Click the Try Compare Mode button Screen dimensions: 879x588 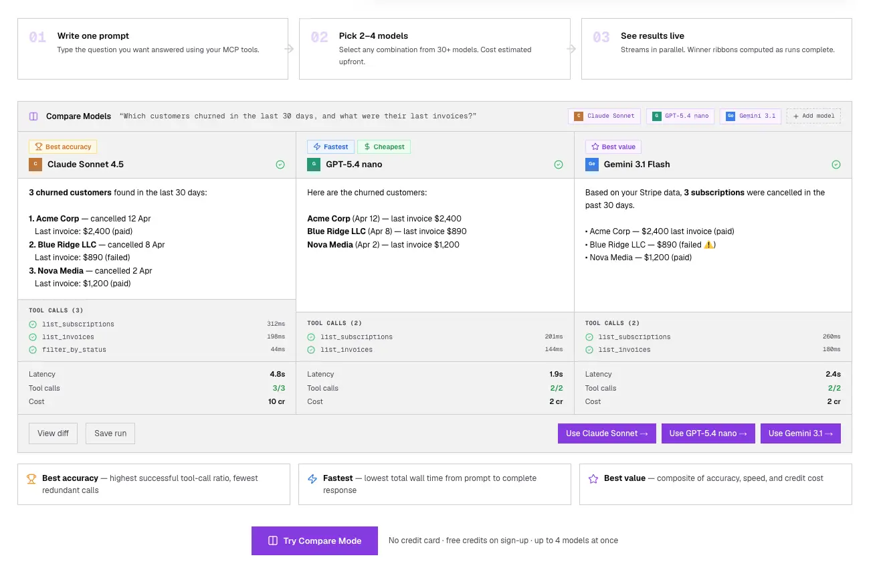click(314, 541)
